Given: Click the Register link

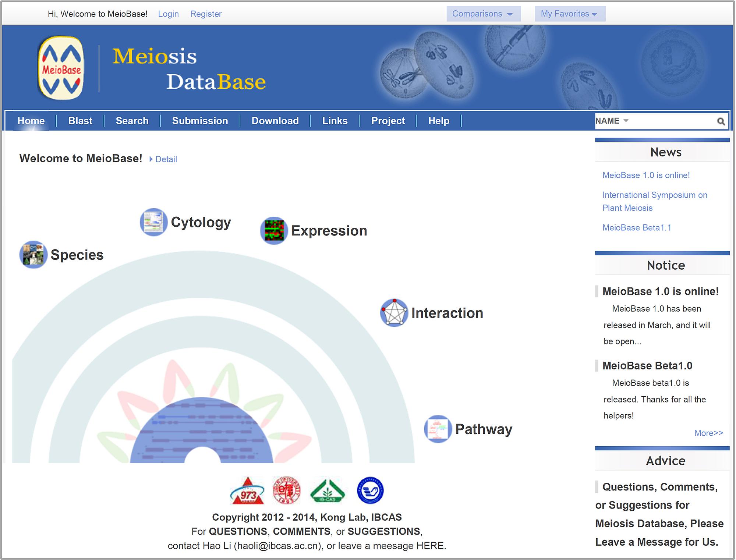Looking at the screenshot, I should [206, 14].
